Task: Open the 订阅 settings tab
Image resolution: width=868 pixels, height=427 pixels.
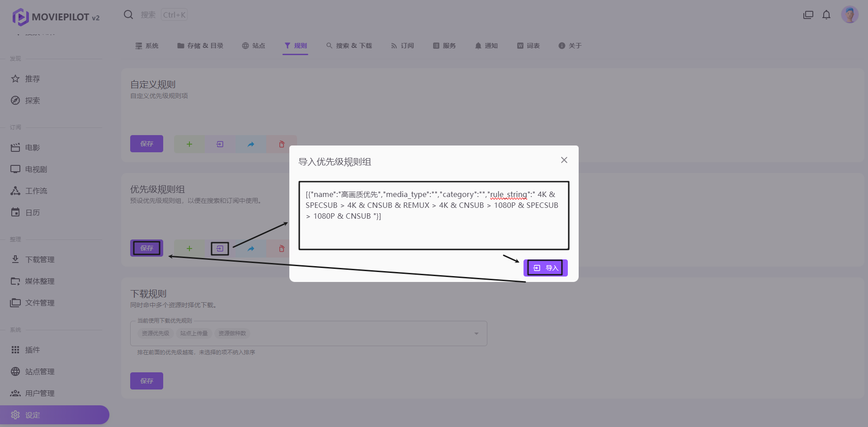Action: 402,46
